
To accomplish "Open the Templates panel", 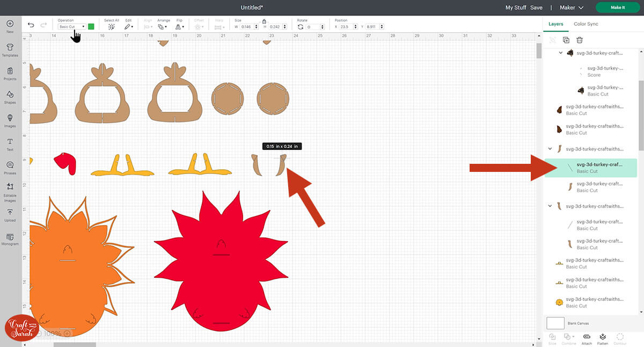I will pyautogui.click(x=10, y=50).
